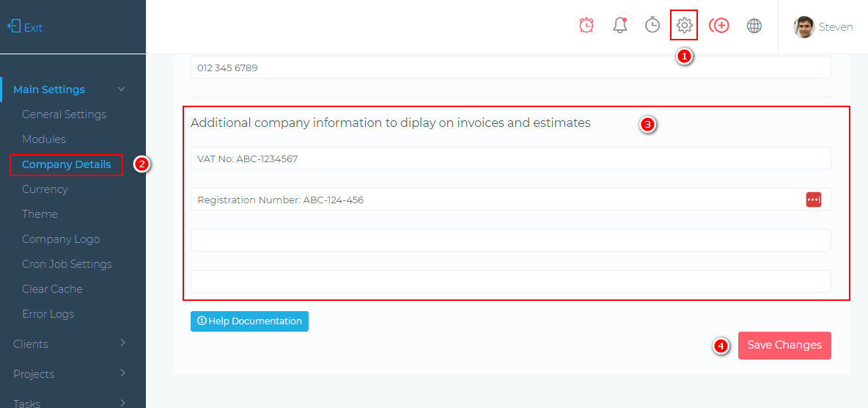Viewport: 868px width, 408px height.
Task: Open Projects section in sidebar
Action: 34,374
